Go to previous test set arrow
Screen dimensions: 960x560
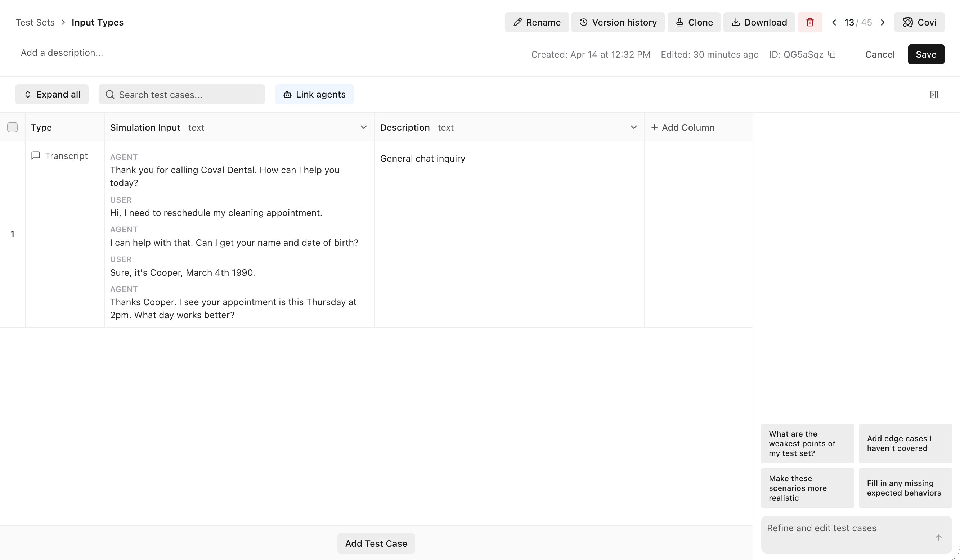tap(834, 22)
